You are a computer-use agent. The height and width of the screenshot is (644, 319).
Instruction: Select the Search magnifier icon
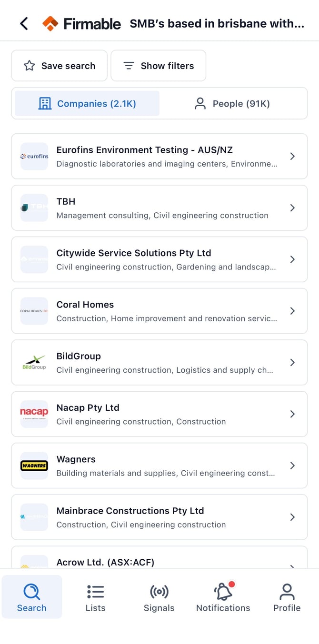pos(32,592)
